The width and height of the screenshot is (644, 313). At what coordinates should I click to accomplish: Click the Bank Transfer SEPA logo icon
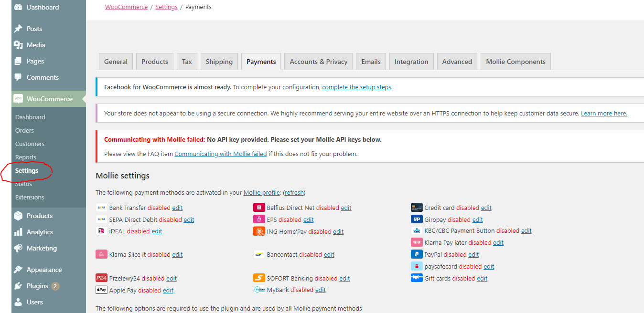[x=101, y=208]
